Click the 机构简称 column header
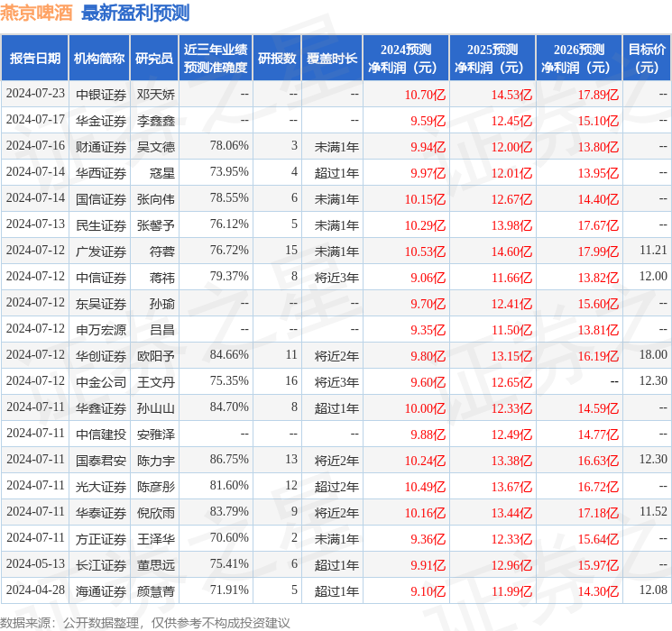This screenshot has width=672, height=631. (x=99, y=59)
